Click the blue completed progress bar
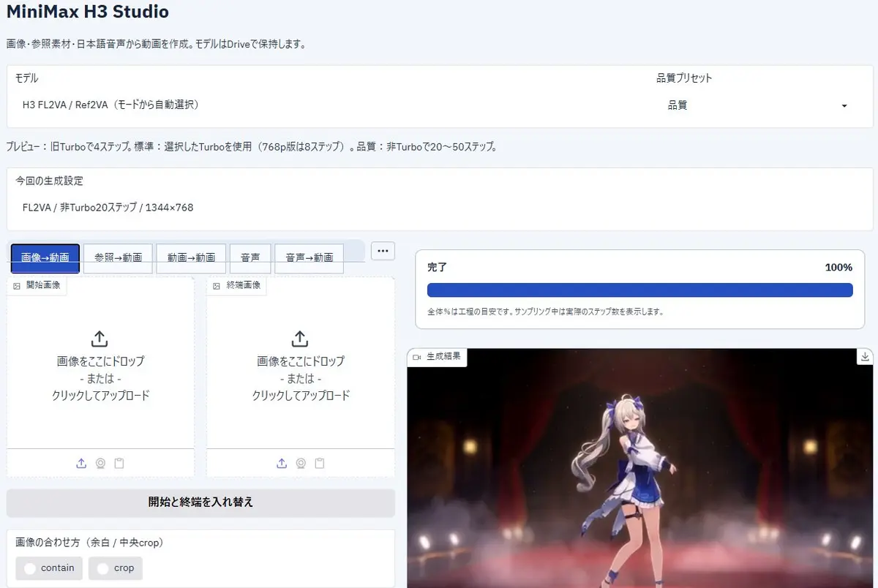Screen dimensions: 878x588 click(x=640, y=290)
